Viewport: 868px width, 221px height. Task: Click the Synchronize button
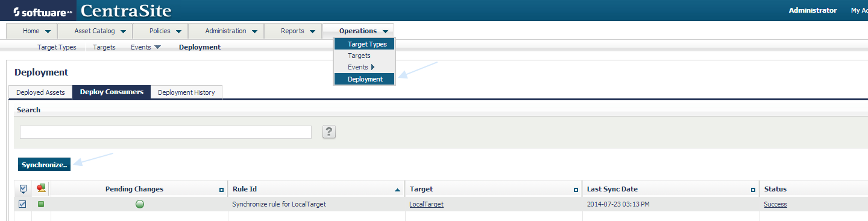coord(44,164)
